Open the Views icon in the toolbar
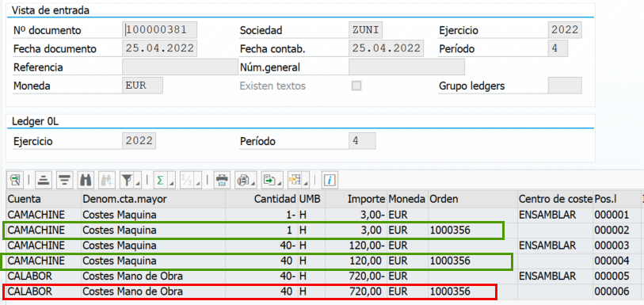644x305 pixels. [x=243, y=180]
